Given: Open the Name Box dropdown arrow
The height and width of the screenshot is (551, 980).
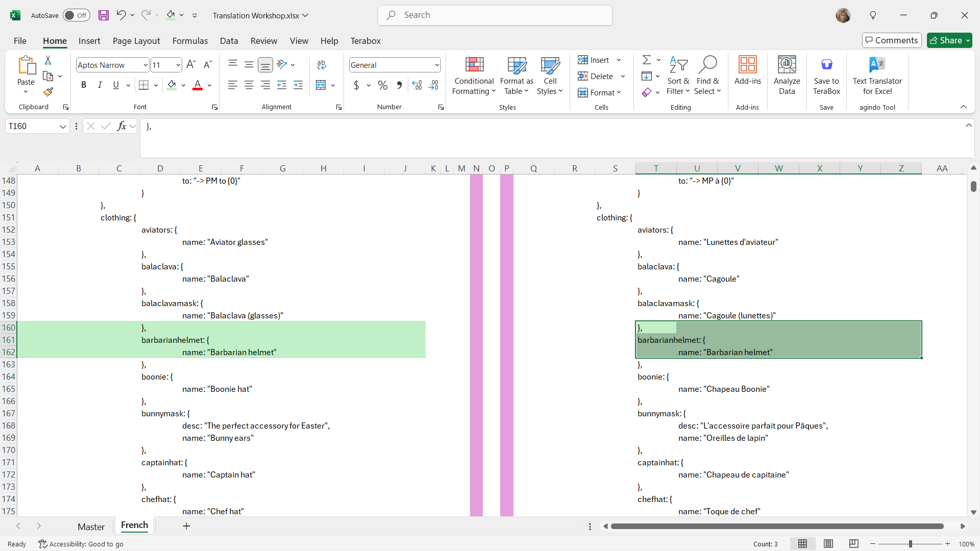Looking at the screenshot, I should (x=63, y=127).
